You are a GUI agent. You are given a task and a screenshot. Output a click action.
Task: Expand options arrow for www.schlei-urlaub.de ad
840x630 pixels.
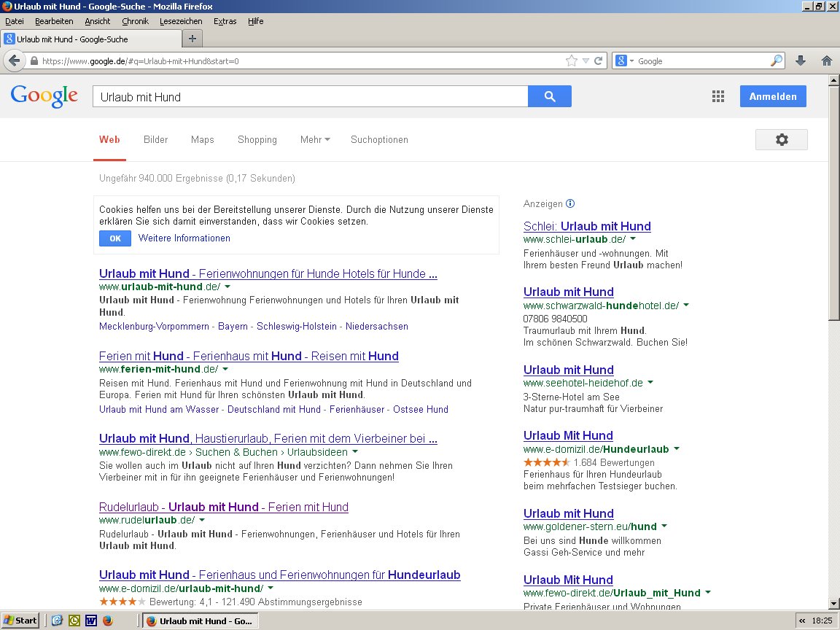(633, 239)
